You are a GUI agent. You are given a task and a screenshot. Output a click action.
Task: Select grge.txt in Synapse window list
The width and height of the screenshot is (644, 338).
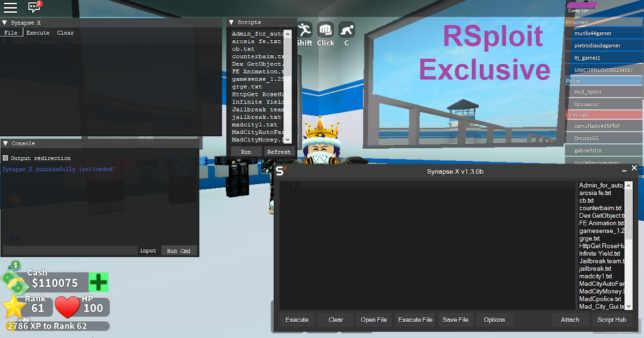click(590, 238)
